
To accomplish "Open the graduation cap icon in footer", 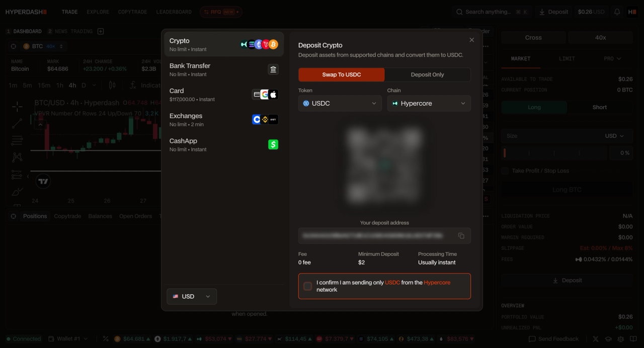I will click(x=608, y=339).
